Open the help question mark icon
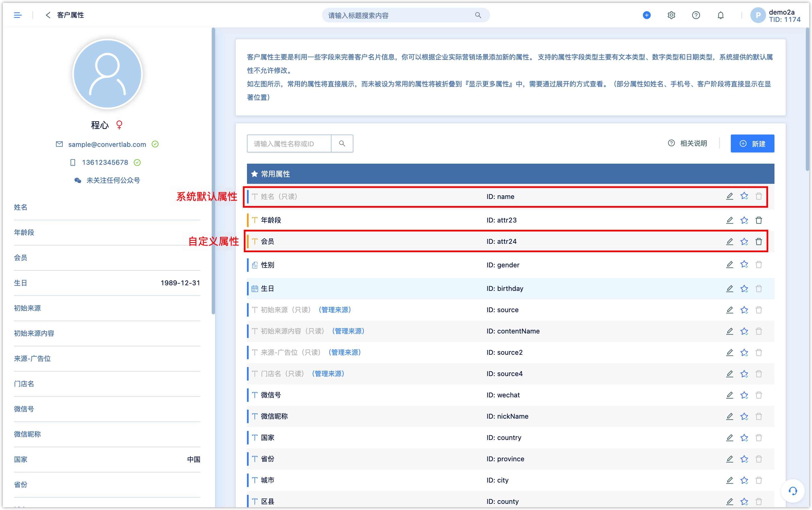 696,15
